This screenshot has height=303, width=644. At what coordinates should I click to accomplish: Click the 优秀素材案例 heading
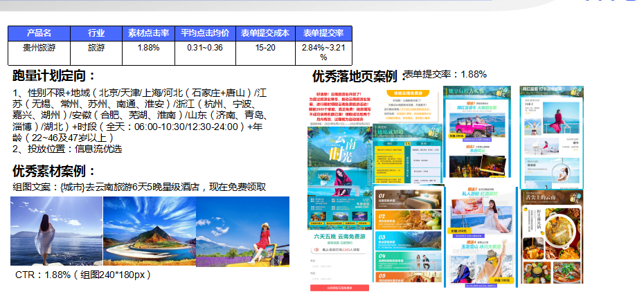pos(54,171)
